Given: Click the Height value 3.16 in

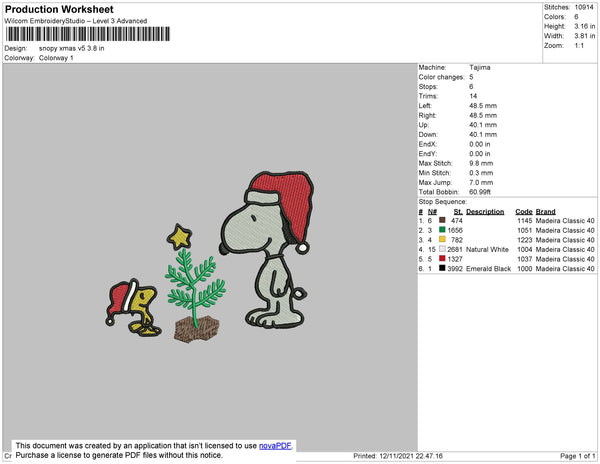Looking at the screenshot, I should pos(585,26).
